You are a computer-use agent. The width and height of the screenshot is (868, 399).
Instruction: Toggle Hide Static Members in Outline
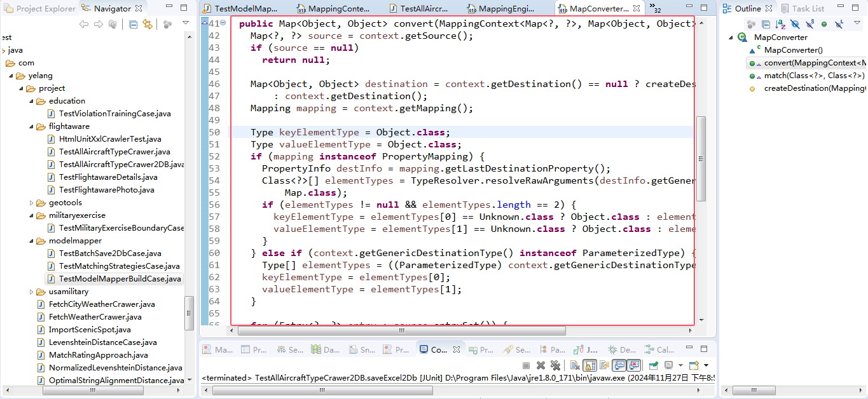click(810, 24)
